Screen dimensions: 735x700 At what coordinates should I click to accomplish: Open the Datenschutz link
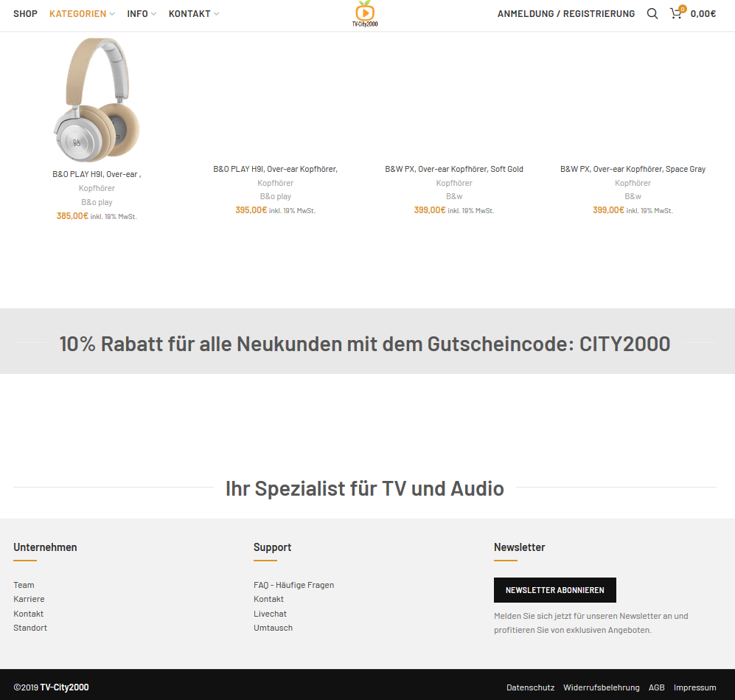click(x=530, y=687)
